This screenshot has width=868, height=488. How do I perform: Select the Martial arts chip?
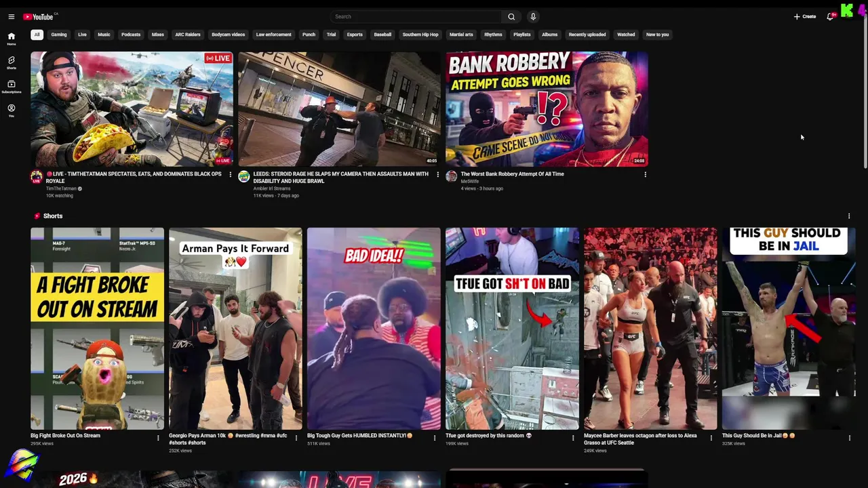pyautogui.click(x=461, y=35)
